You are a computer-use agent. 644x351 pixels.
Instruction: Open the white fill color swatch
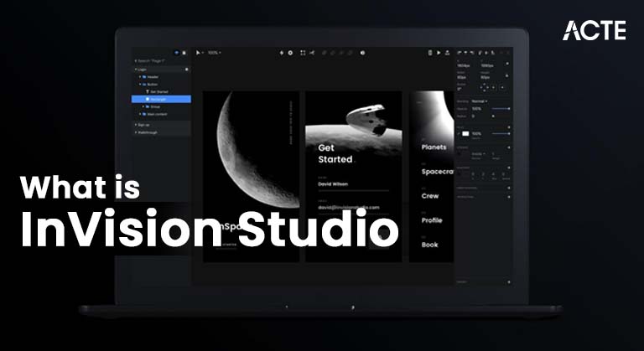click(465, 133)
